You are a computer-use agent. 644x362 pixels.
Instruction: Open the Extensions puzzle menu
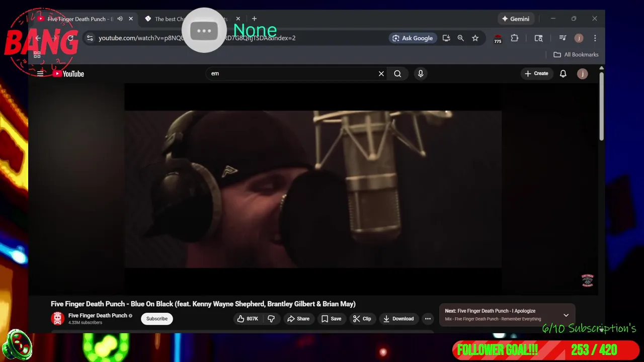pyautogui.click(x=514, y=38)
